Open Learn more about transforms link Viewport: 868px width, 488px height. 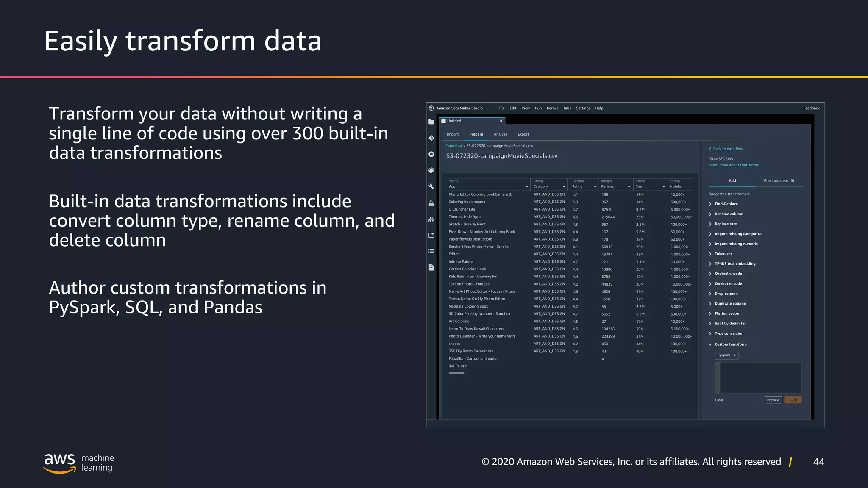(x=734, y=165)
